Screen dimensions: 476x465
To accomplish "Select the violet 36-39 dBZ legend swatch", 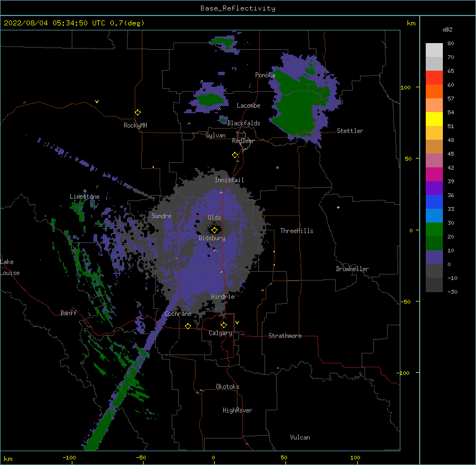I will point(434,188).
